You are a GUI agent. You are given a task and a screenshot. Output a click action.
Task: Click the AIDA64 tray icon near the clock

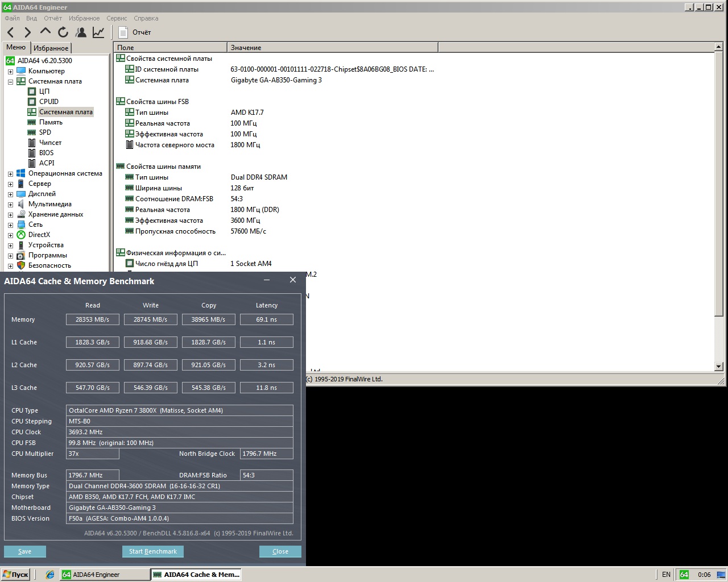(x=684, y=575)
